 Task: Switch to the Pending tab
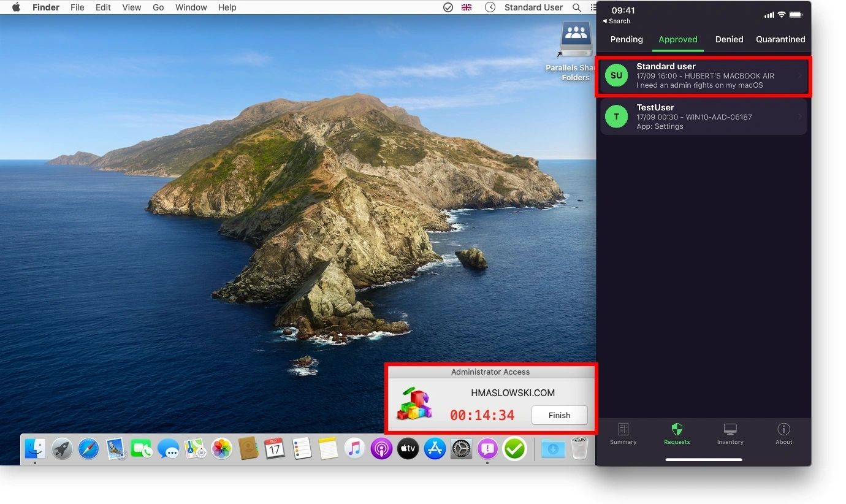[627, 39]
